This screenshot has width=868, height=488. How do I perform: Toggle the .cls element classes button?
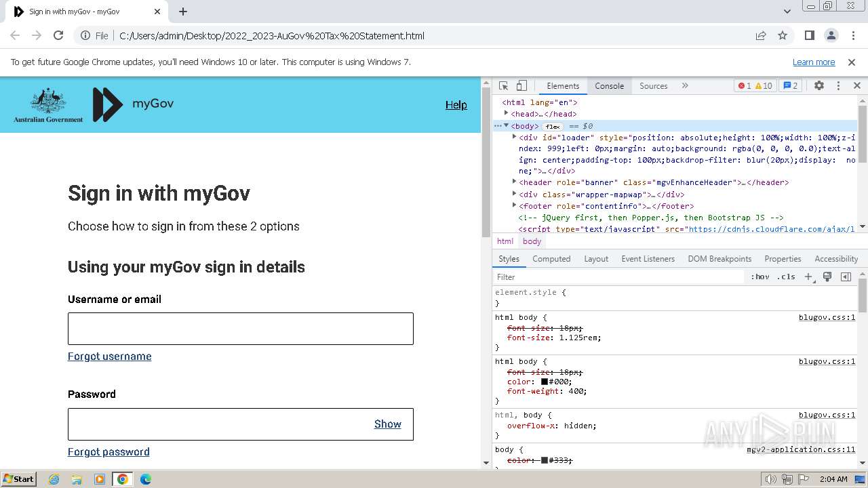tap(786, 277)
